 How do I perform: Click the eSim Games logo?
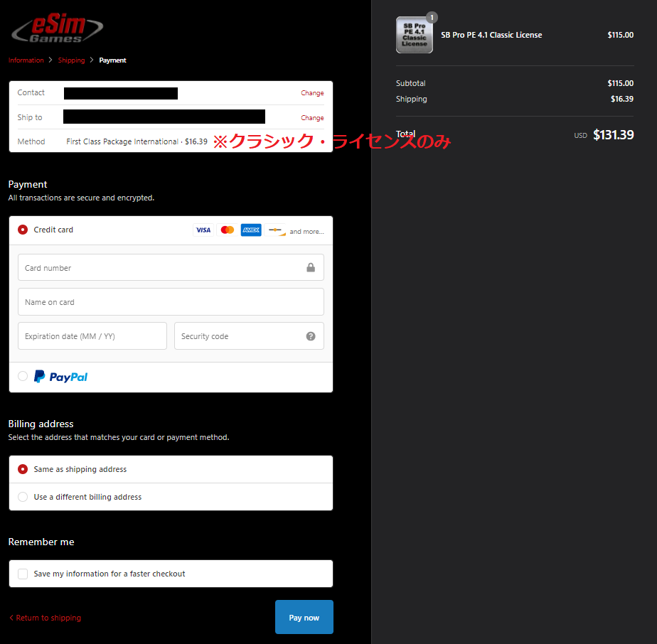pos(58,28)
